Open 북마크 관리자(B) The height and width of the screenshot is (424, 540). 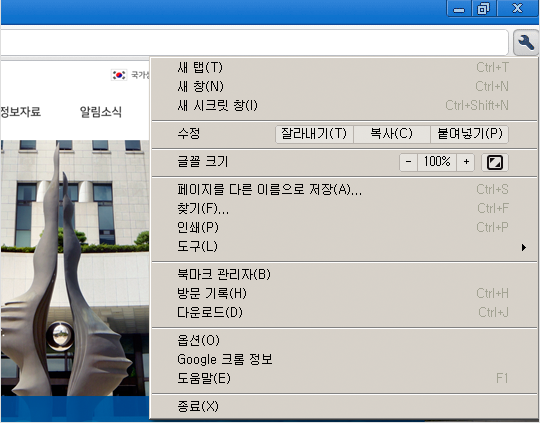pyautogui.click(x=344, y=275)
